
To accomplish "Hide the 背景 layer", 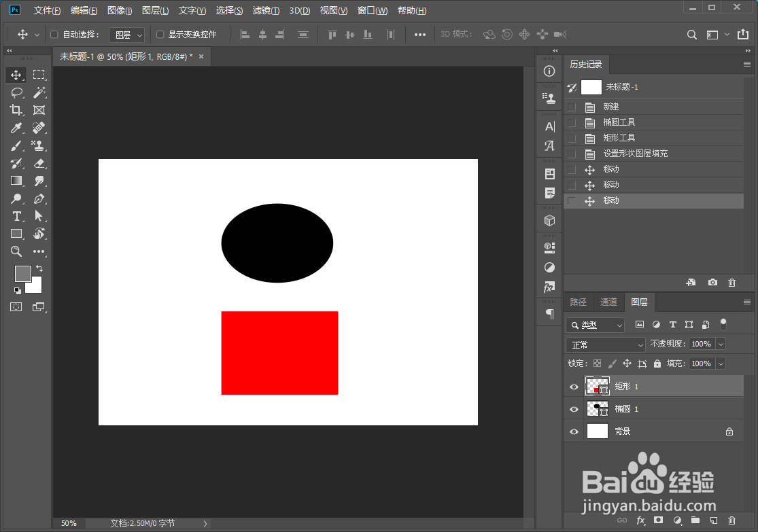I will click(x=574, y=431).
